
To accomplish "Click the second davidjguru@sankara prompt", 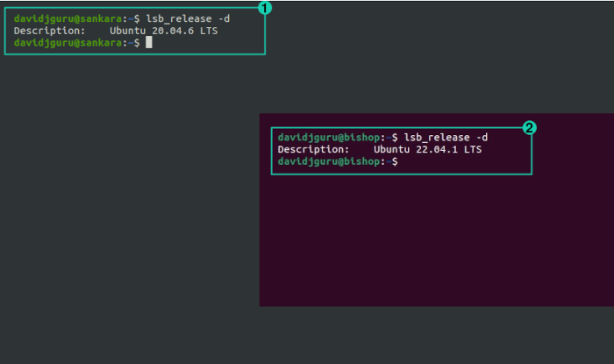I will [77, 43].
